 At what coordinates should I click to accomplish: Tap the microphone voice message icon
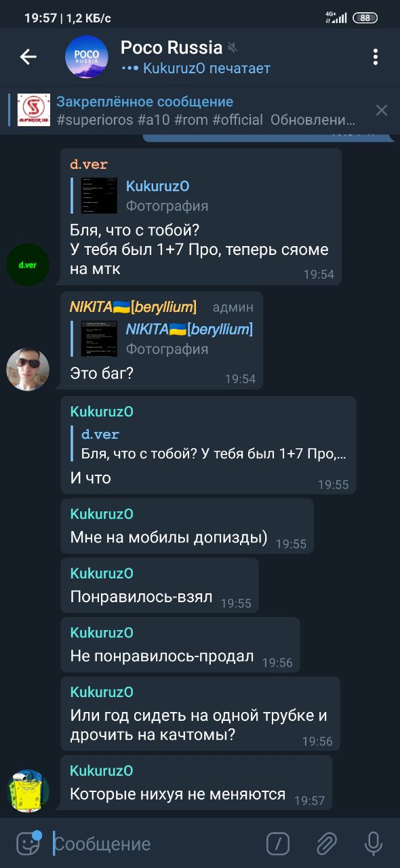point(373,844)
